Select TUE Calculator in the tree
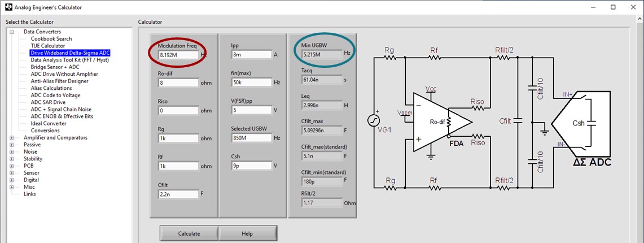 pyautogui.click(x=47, y=46)
